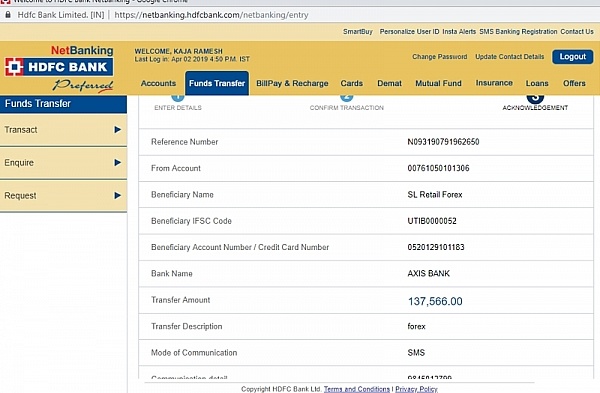The height and width of the screenshot is (393, 600).
Task: Click the HDFC Bank logo
Action: (x=59, y=67)
